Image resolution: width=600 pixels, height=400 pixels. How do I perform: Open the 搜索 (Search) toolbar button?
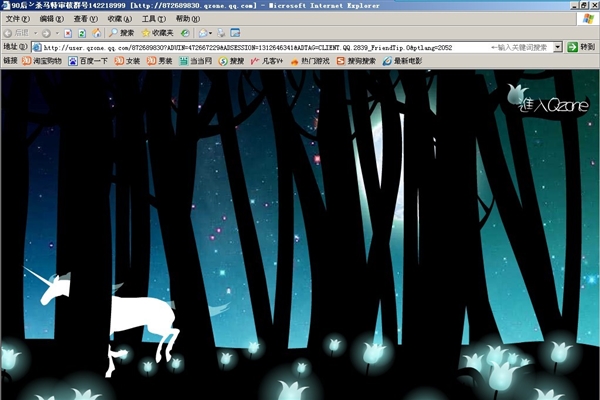(x=121, y=33)
